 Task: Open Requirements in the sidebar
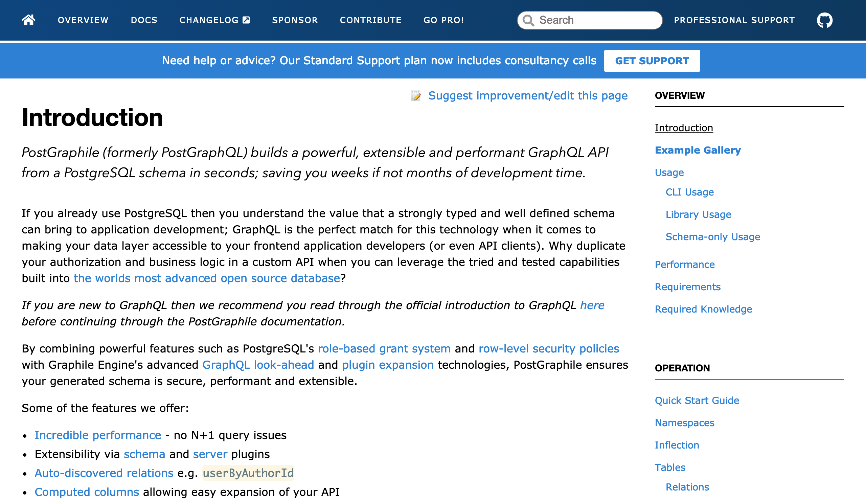point(688,287)
